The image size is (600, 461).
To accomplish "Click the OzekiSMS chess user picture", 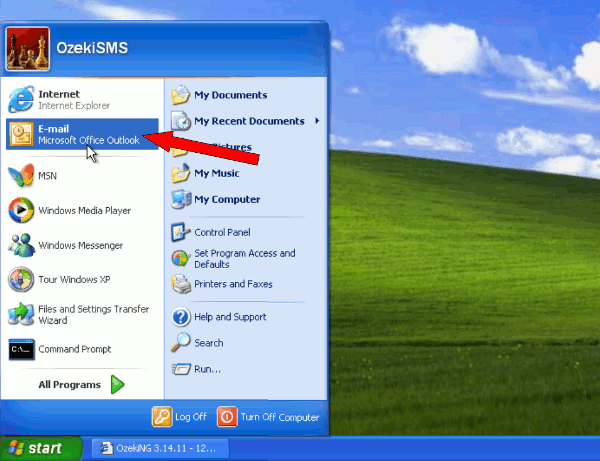I will point(28,49).
